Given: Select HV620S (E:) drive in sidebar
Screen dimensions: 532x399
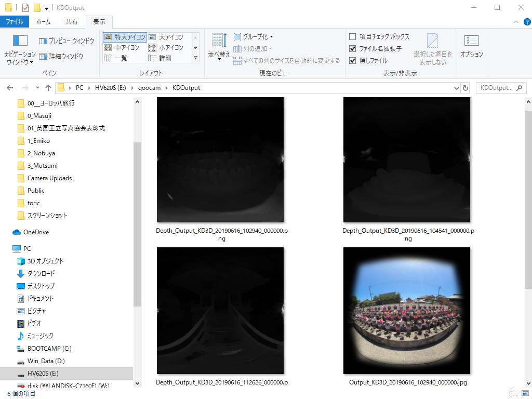Looking at the screenshot, I should tap(66, 374).
